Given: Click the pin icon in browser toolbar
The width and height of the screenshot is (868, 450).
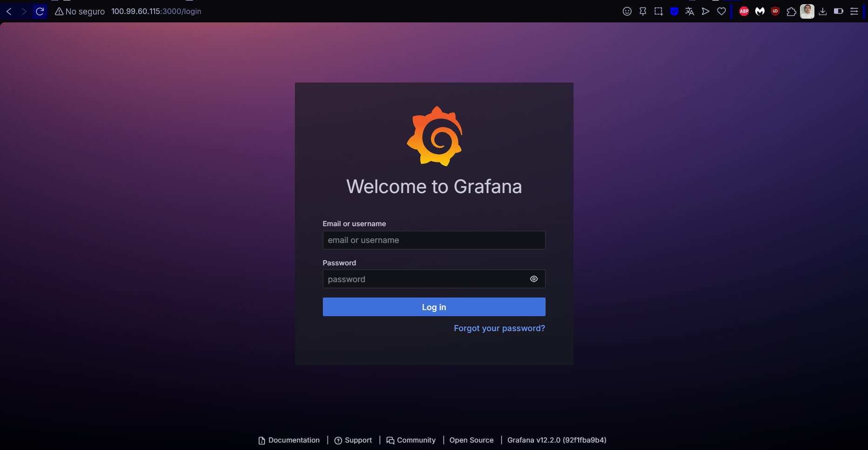Looking at the screenshot, I should point(643,11).
